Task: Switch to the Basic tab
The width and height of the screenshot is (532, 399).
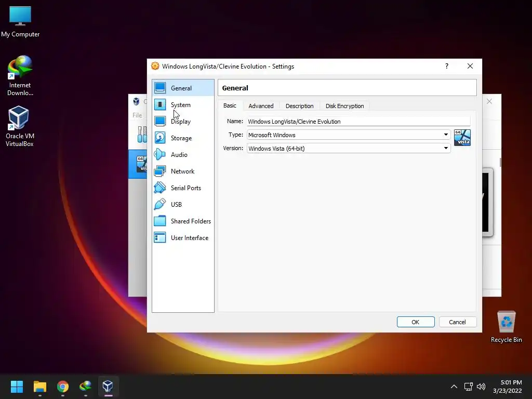Action: [x=230, y=105]
